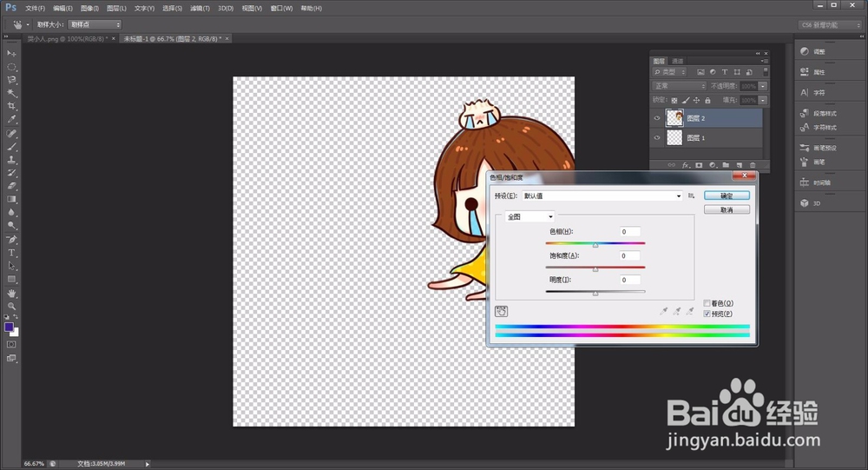
Task: Select the Elliptical Marquee tool
Action: click(x=11, y=67)
